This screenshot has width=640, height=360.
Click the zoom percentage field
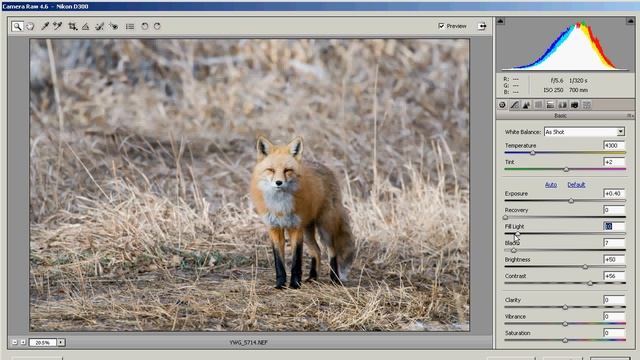click(x=42, y=342)
